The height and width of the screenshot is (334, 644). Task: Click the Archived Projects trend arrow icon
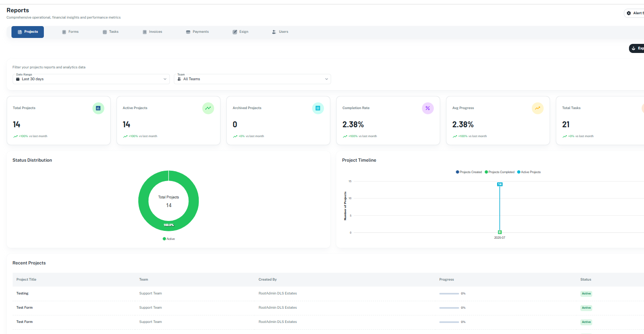click(235, 136)
